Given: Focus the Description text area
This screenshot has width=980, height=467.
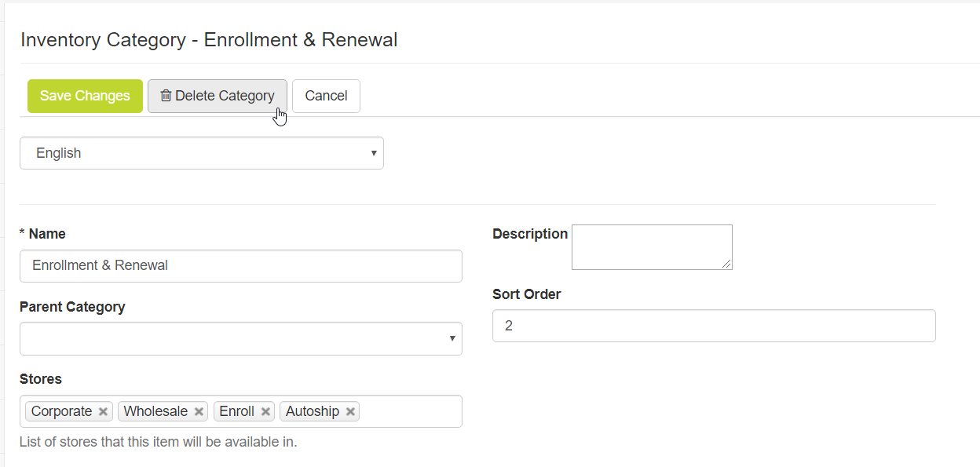Looking at the screenshot, I should tap(651, 246).
